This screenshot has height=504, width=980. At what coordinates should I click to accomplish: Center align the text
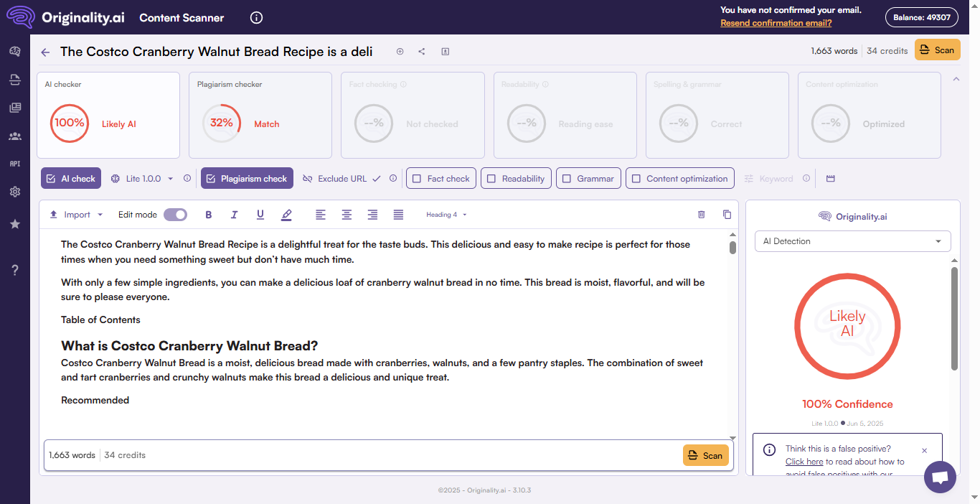347,215
